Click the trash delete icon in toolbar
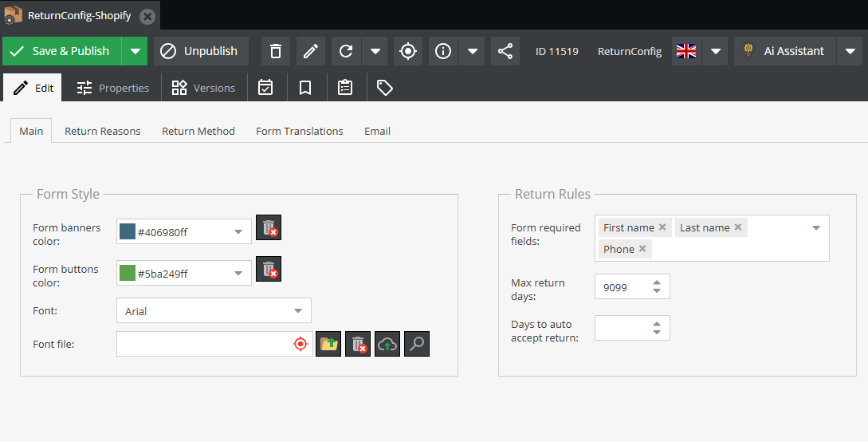Screen dimensions: 868x442 click(x=276, y=51)
